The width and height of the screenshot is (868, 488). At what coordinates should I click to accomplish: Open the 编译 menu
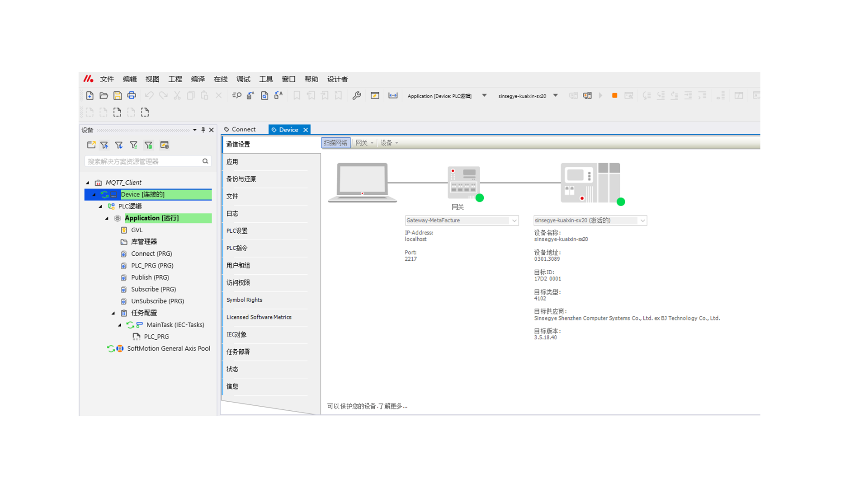pos(198,79)
